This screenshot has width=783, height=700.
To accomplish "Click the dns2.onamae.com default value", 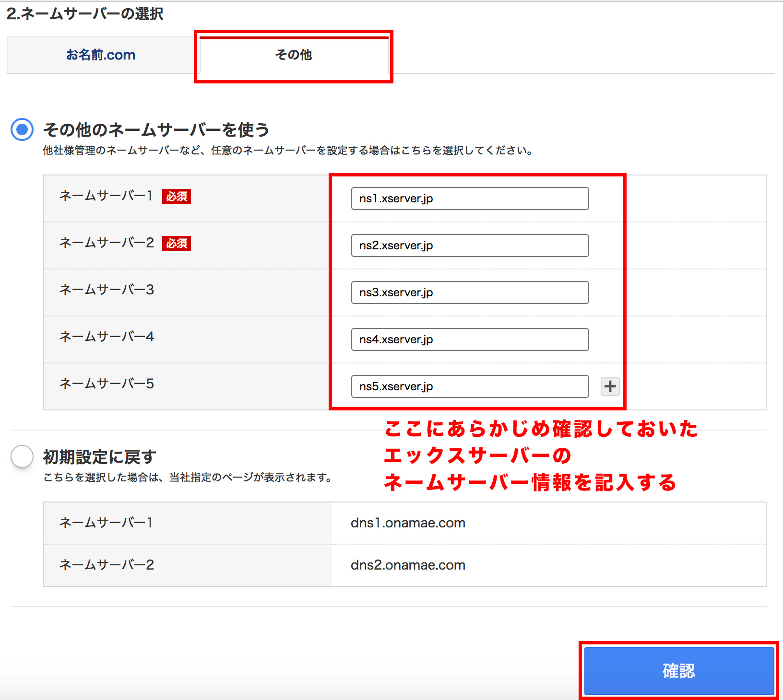I will coord(408,565).
